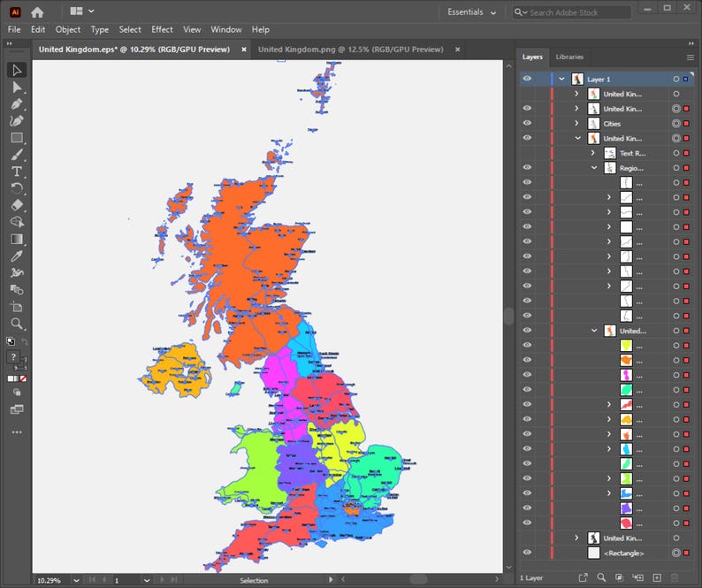This screenshot has width=702, height=588.
Task: Switch to United Kingdom.png tab
Action: point(350,50)
